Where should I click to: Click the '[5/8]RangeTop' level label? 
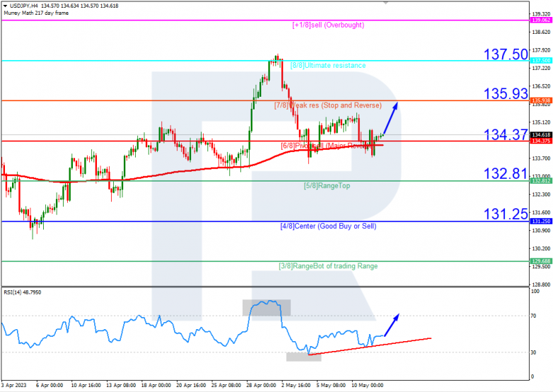coord(327,186)
